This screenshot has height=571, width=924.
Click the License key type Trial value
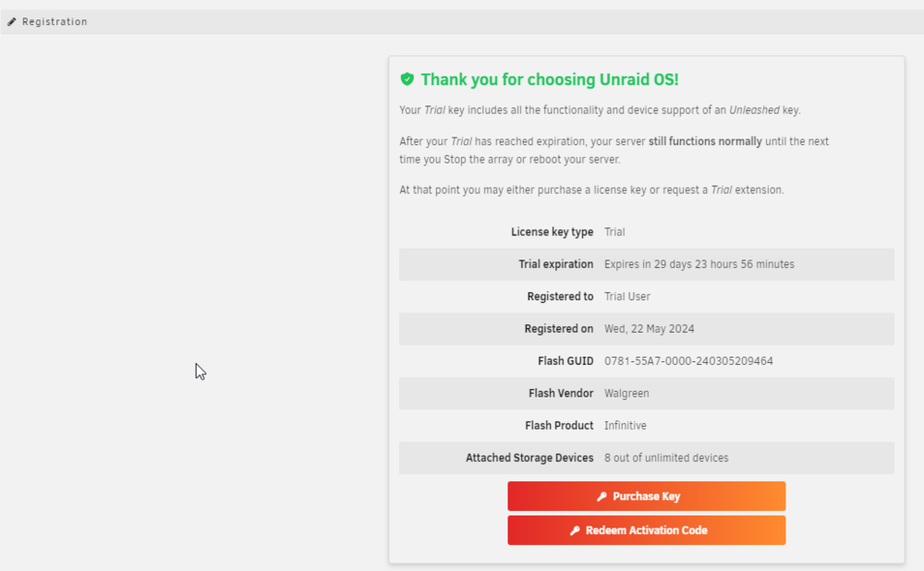[x=614, y=232]
